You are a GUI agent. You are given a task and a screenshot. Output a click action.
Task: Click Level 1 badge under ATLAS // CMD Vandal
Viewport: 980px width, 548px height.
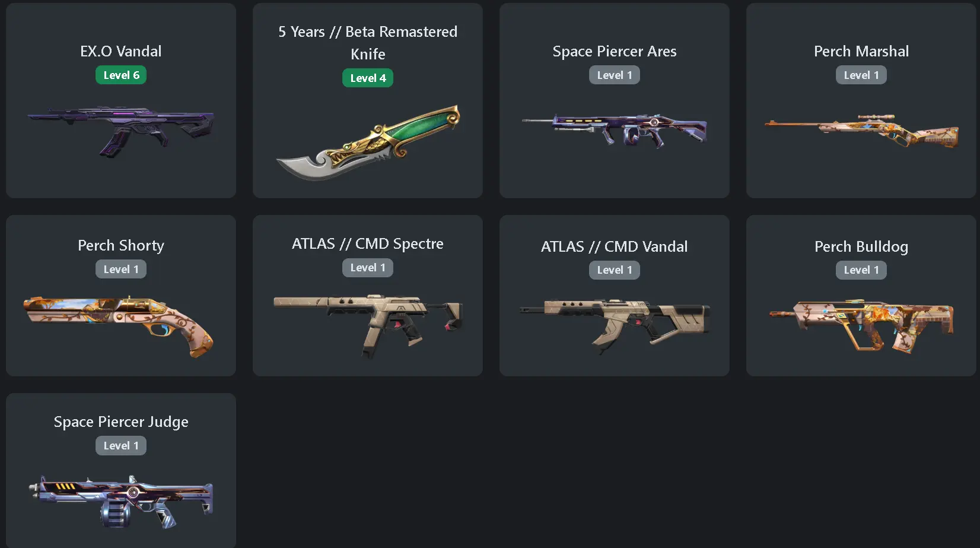(x=615, y=270)
